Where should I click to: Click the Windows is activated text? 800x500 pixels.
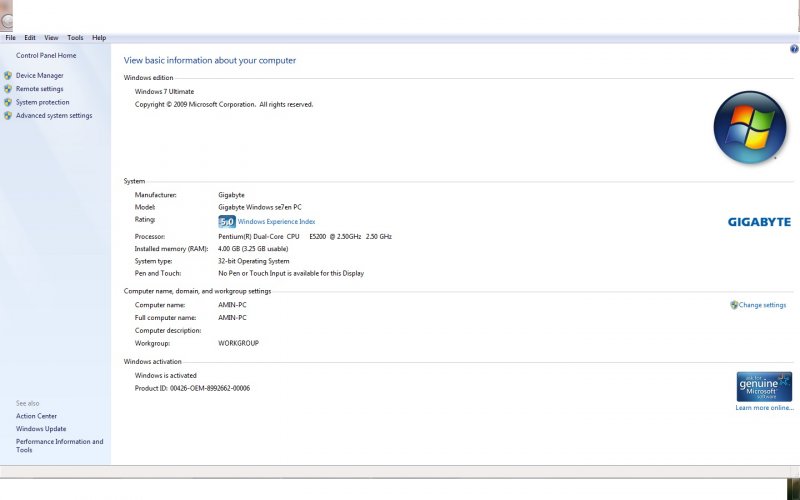pos(165,376)
